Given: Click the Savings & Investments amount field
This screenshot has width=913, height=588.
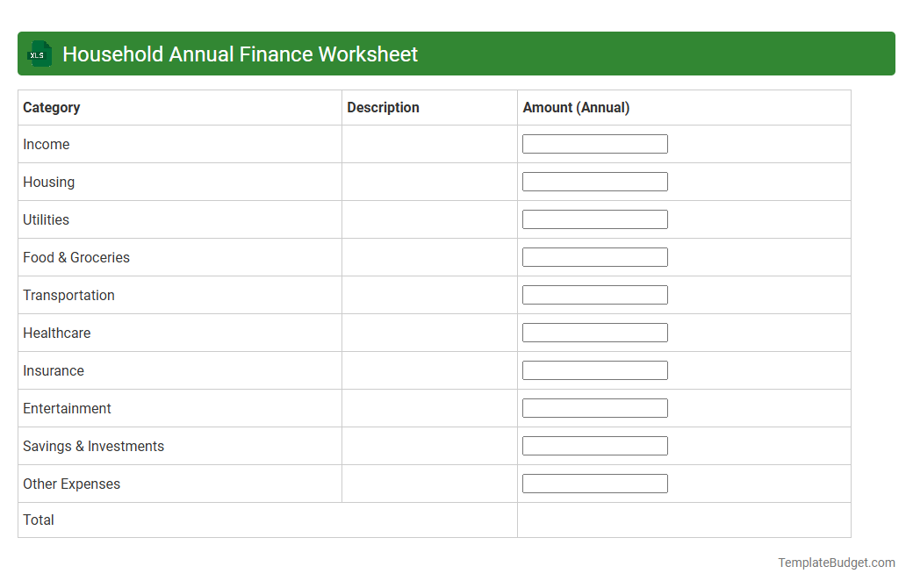Looking at the screenshot, I should (x=594, y=445).
